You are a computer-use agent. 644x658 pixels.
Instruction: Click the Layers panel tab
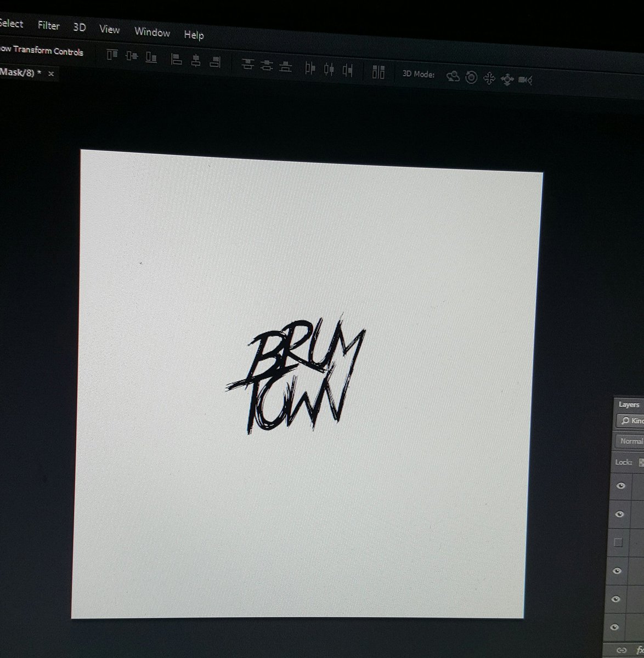629,405
